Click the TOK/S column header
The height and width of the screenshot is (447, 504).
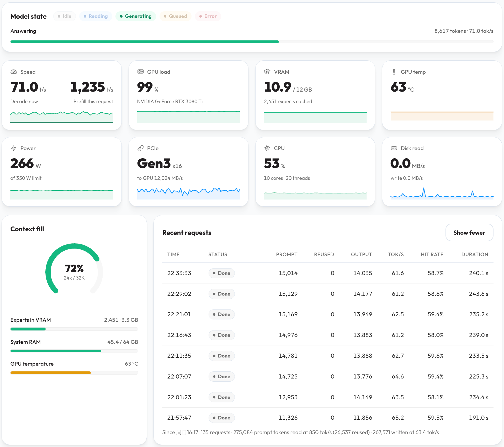coord(396,254)
